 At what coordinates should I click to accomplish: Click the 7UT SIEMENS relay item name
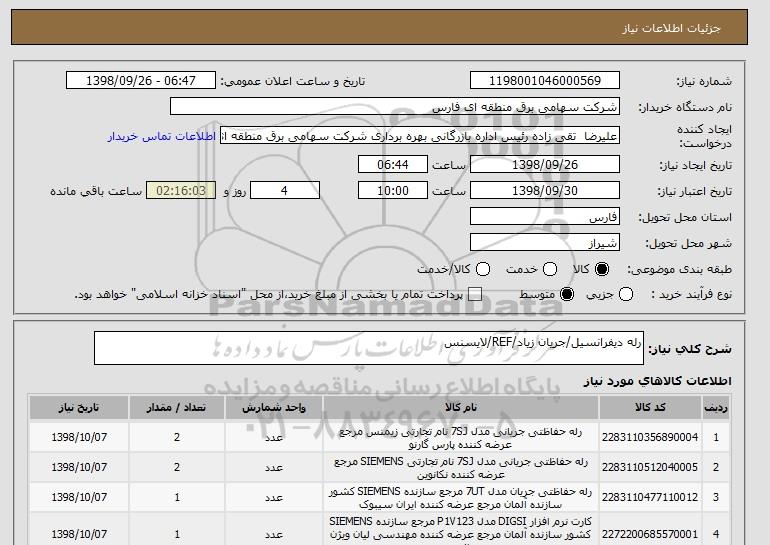[x=461, y=498]
